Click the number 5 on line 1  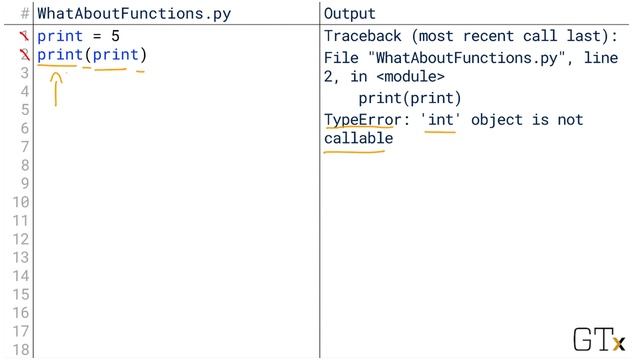(x=116, y=36)
